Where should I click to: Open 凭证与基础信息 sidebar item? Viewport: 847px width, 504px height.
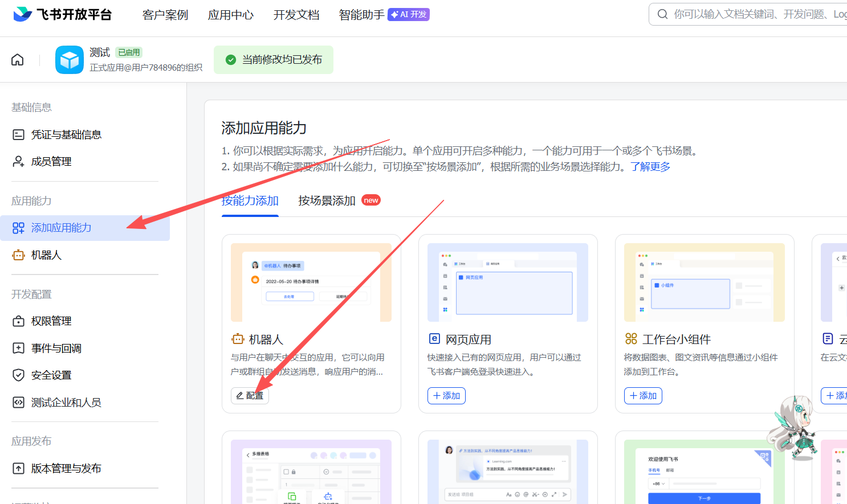(85, 135)
